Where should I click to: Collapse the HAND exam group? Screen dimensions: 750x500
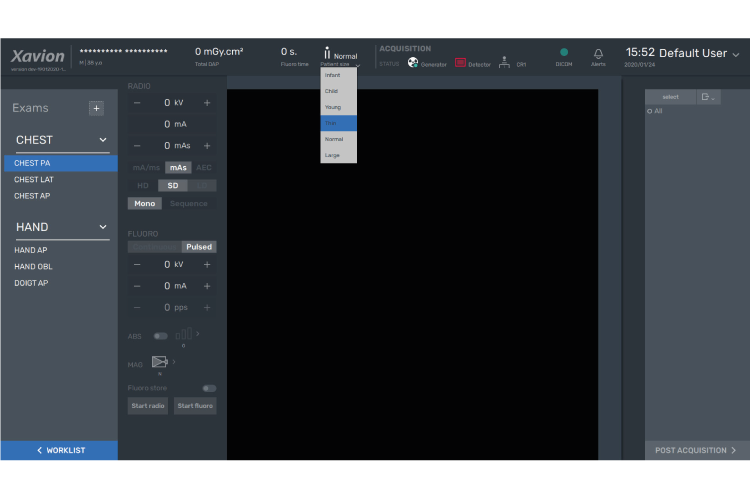coord(103,227)
